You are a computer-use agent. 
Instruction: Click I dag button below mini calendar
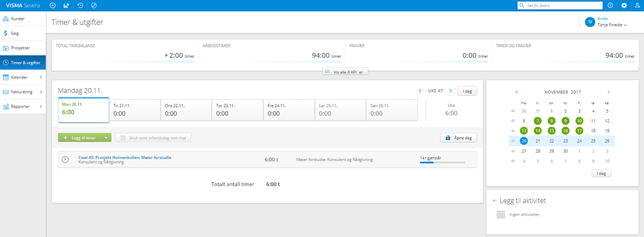(601, 173)
